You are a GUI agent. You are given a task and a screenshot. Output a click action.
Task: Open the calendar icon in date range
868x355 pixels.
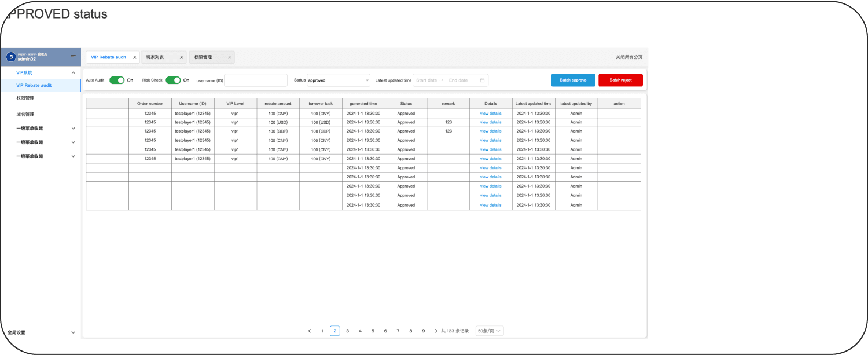pyautogui.click(x=482, y=80)
